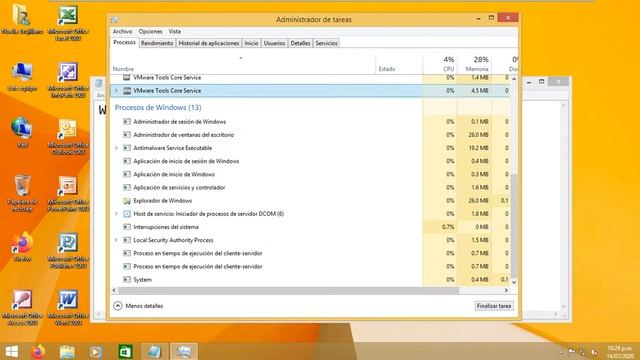640x360 pixels.
Task: Sort by Estado column header
Action: click(387, 69)
